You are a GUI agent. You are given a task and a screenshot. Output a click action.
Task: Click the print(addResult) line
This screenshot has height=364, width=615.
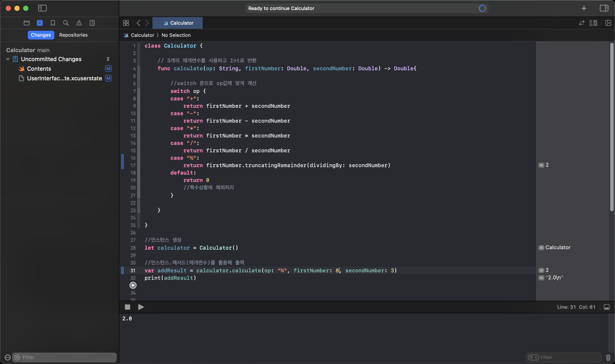[x=170, y=278]
